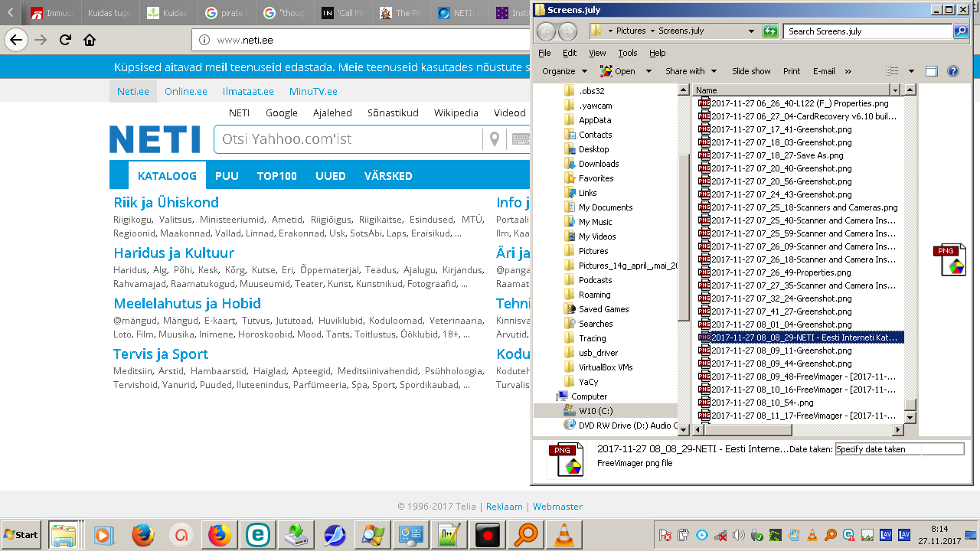Click the Search Screens.july input field

tap(867, 31)
